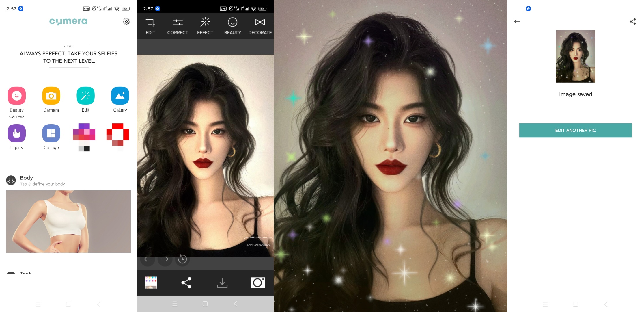
Task: Select the BEAUTY tab
Action: pos(232,26)
